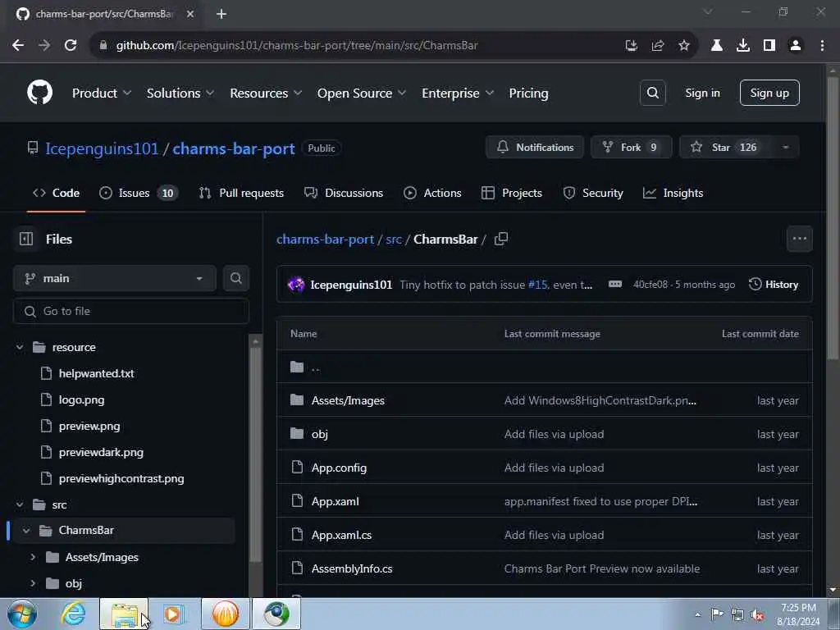Screen dimensions: 840x630
Task: Open the browser profile icon
Action: (x=796, y=46)
